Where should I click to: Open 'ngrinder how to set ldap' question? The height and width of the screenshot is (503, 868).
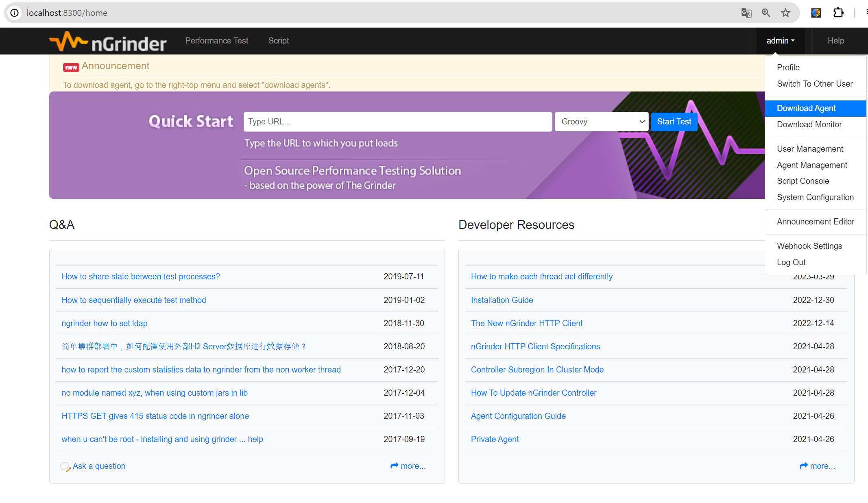(105, 323)
